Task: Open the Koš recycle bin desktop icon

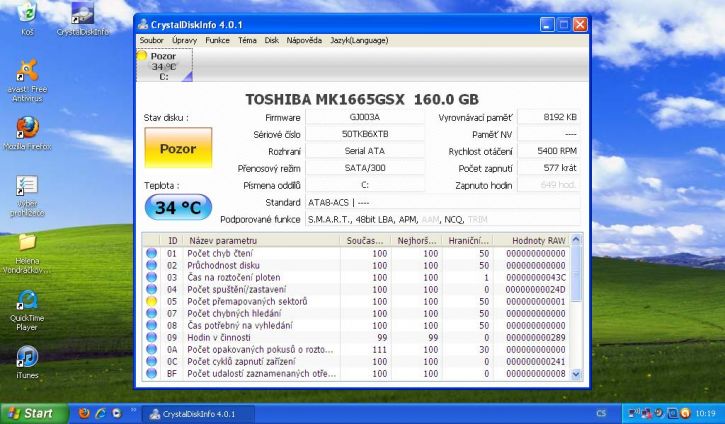Action: [x=27, y=18]
